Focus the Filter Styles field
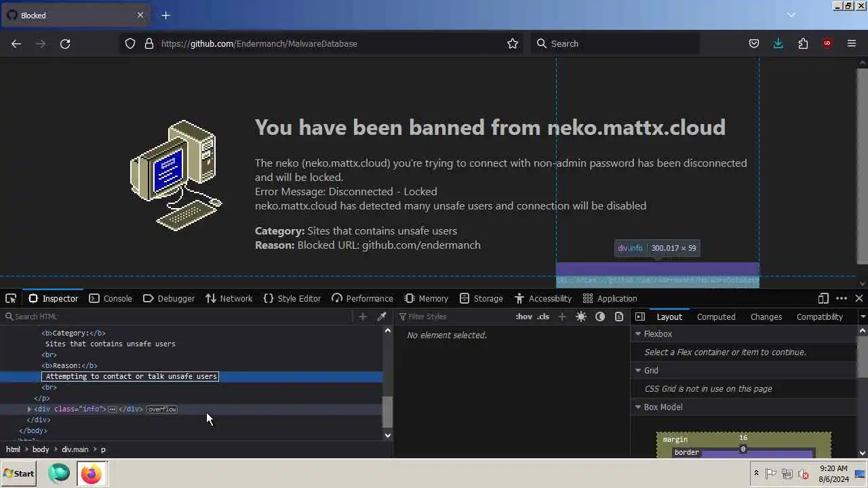Viewport: 868px width, 488px height. point(454,317)
